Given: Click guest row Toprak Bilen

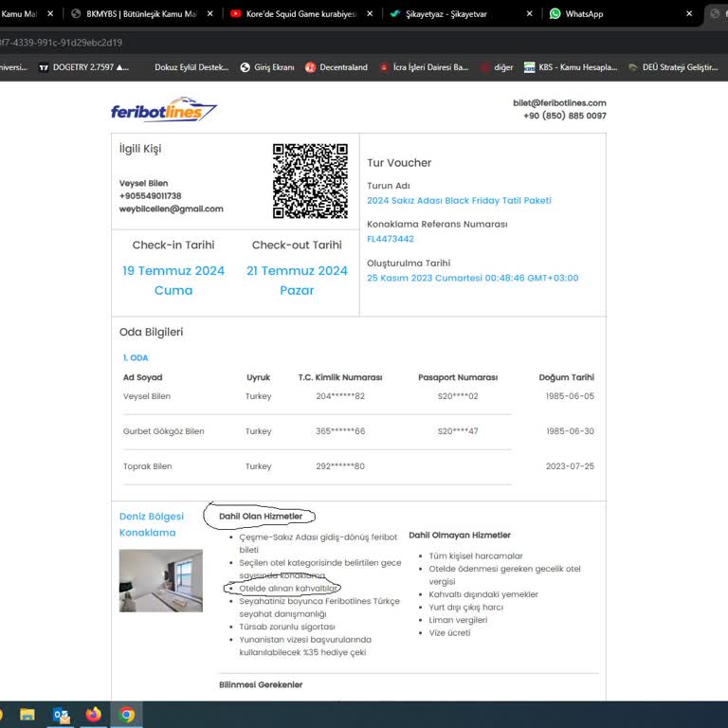Looking at the screenshot, I should click(x=358, y=466).
